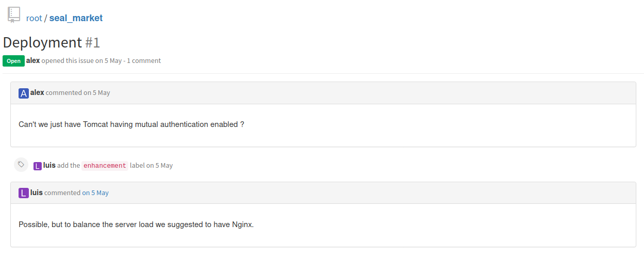Open the seal_market repository link
Image resolution: width=644 pixels, height=256 pixels.
pos(76,18)
